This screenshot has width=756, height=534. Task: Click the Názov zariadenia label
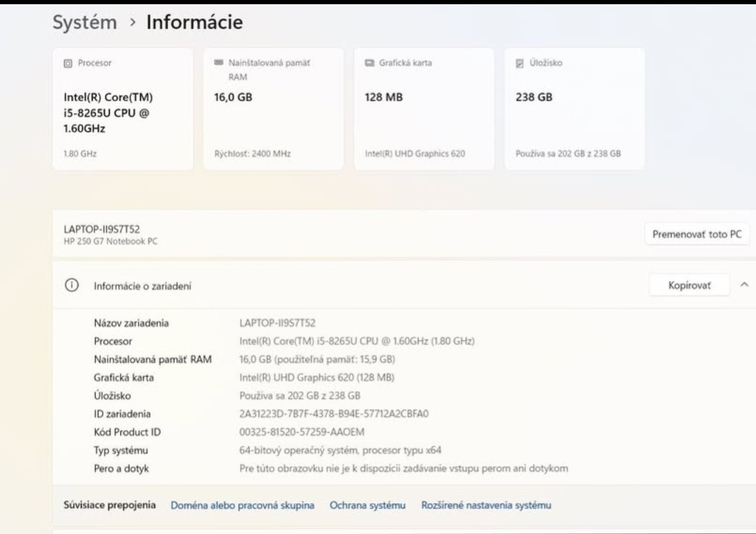[x=131, y=323]
